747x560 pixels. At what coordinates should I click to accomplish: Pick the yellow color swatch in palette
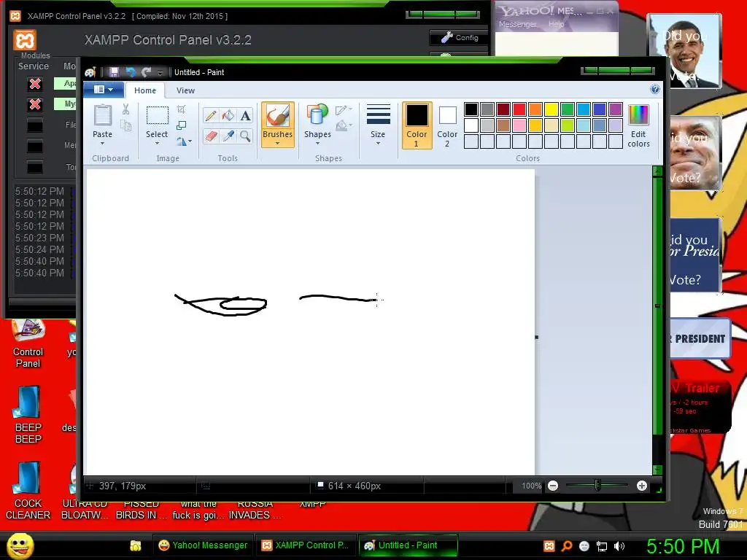551,109
